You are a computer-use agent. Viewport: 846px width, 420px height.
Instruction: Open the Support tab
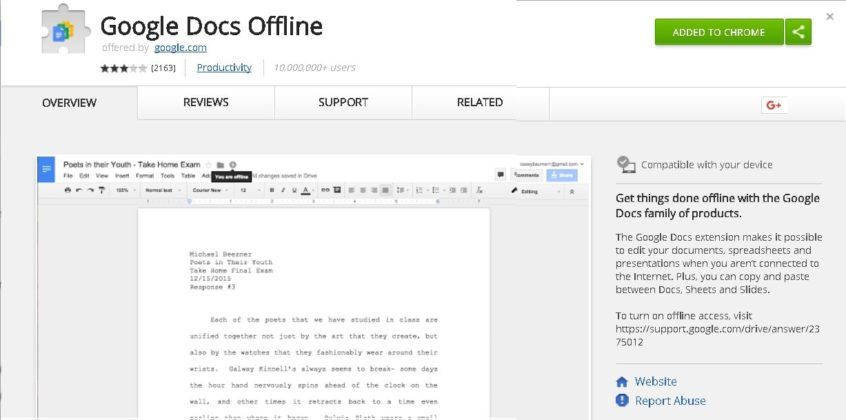click(343, 103)
